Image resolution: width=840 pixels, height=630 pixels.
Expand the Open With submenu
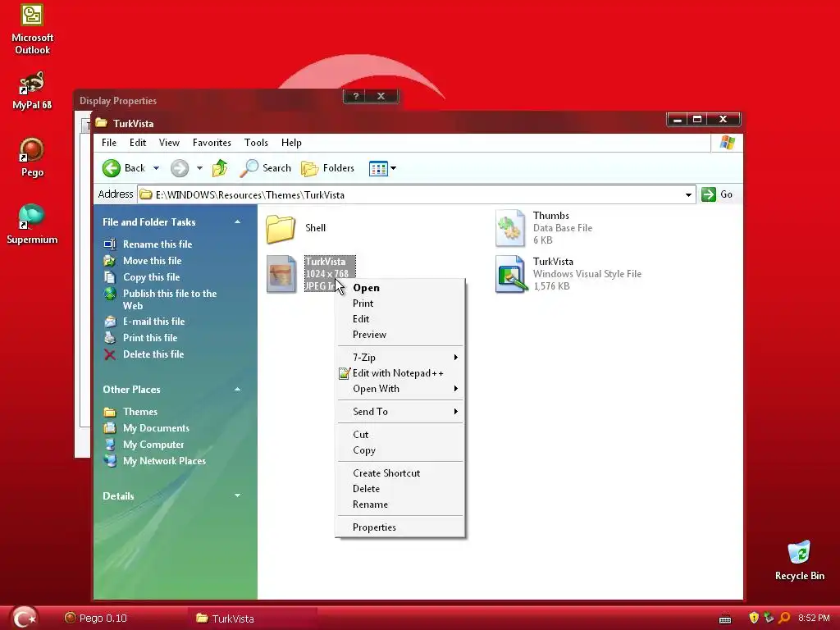point(400,388)
